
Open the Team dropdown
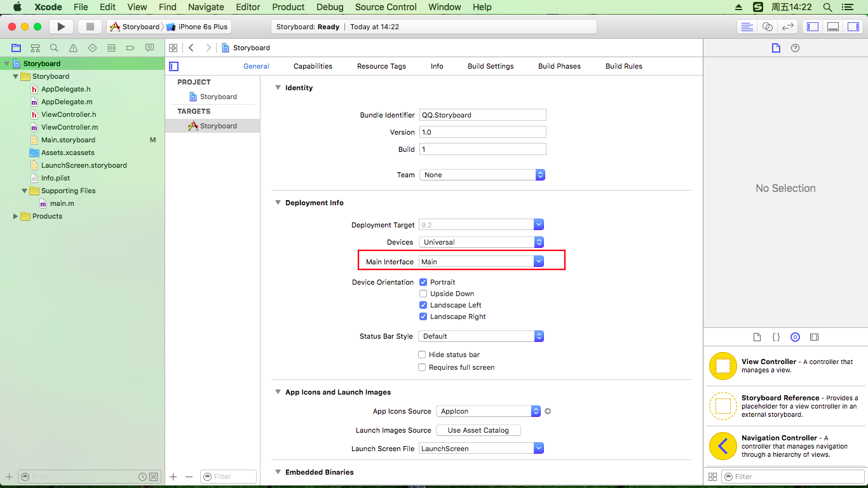pos(482,175)
